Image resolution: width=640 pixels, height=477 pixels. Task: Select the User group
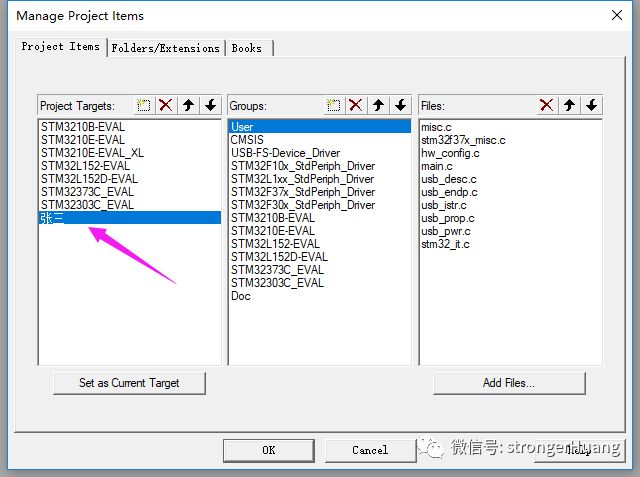pyautogui.click(x=320, y=126)
